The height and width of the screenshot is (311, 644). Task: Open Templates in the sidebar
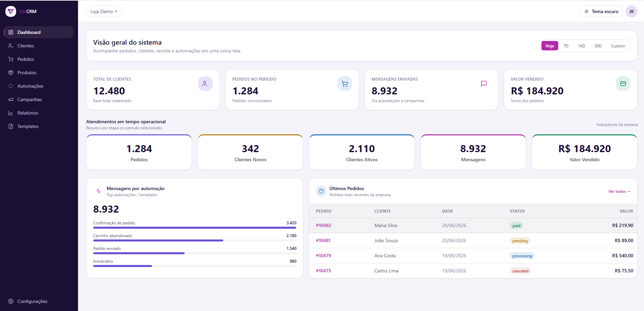[x=39, y=126]
